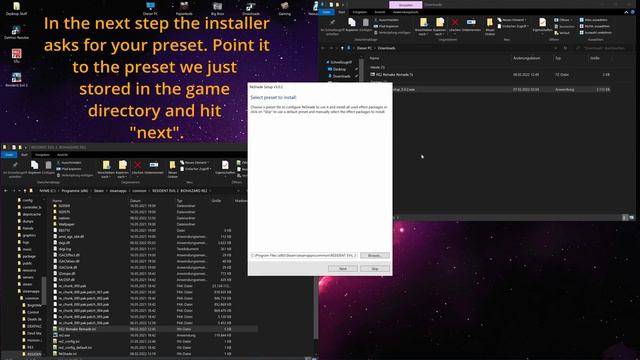Click the preset path field in ReShade Setup

pyautogui.click(x=304, y=256)
